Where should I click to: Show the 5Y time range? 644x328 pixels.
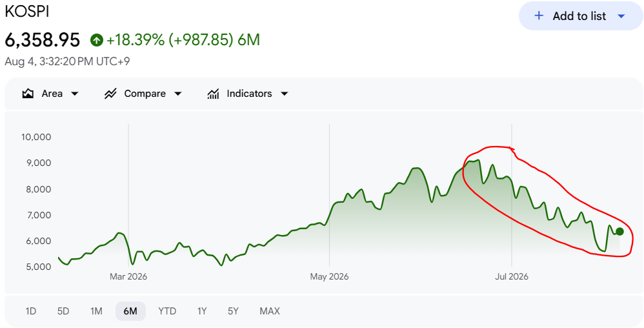coord(233,311)
